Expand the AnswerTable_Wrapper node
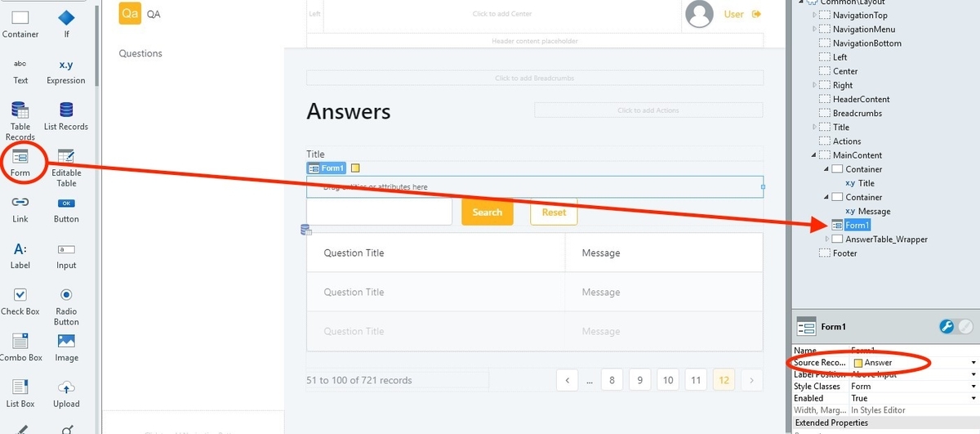This screenshot has height=434, width=980. pos(827,239)
